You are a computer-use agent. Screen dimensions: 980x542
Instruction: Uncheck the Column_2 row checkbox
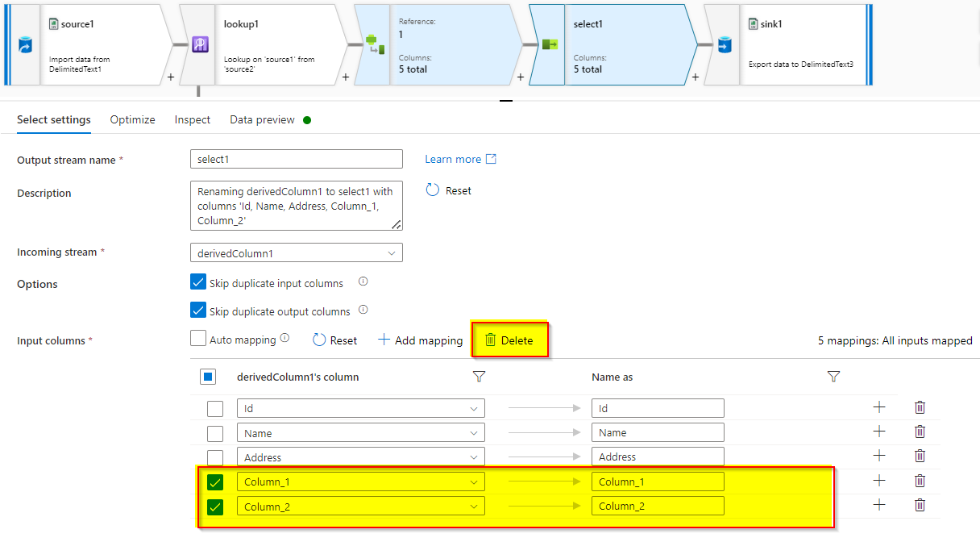tap(215, 507)
